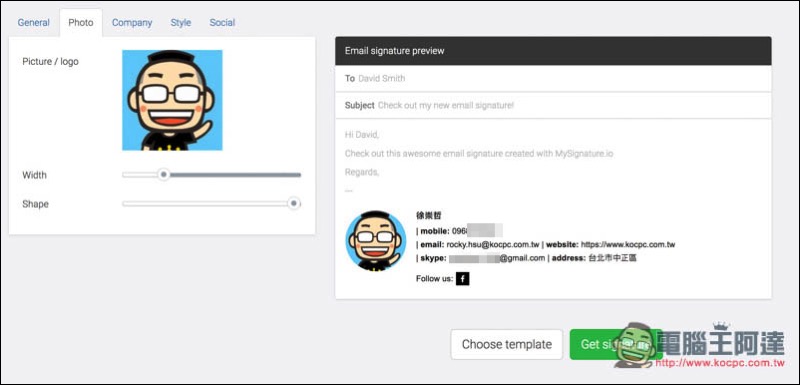Image resolution: width=800 pixels, height=385 pixels.
Task: Click the name 徐嶔哲 in the signature
Action: click(429, 216)
